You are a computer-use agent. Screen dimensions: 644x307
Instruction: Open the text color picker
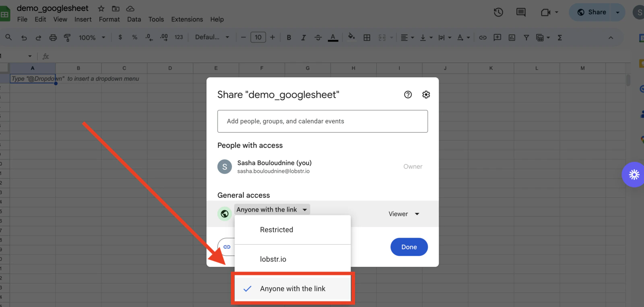point(333,37)
